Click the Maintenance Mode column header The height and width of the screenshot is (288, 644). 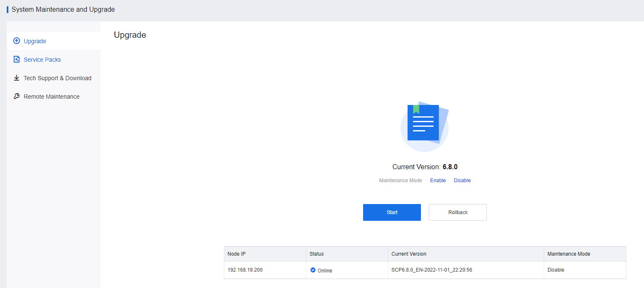click(x=569, y=254)
